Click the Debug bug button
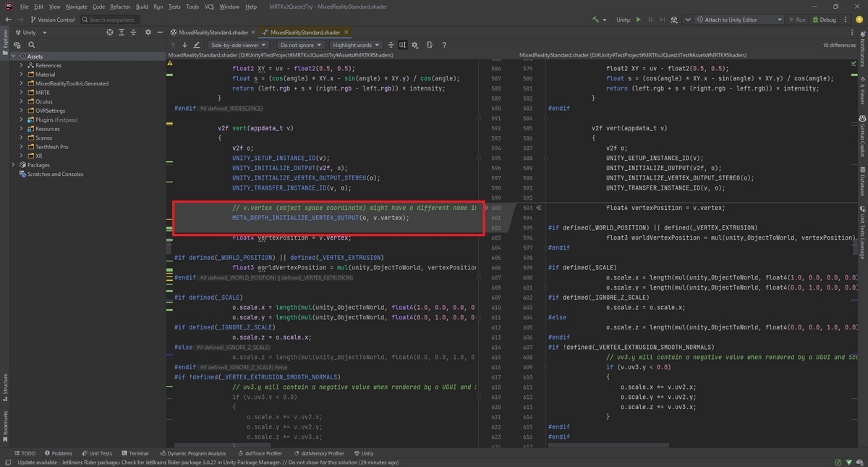 point(824,20)
